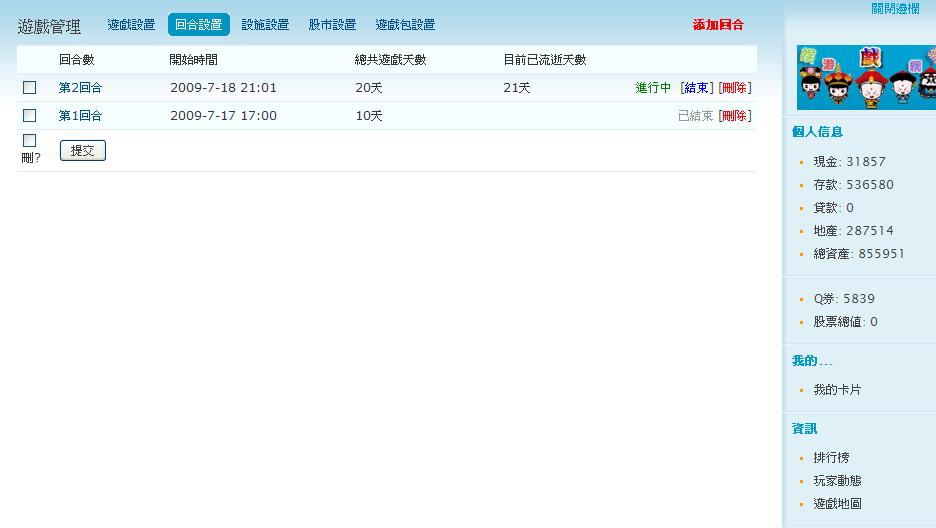The width and height of the screenshot is (936, 528).
Task: Click the cartoon characters banner image
Action: click(867, 77)
